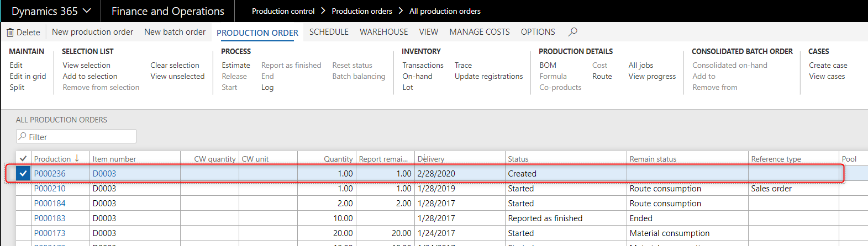Click Estimate in the Process group

236,65
